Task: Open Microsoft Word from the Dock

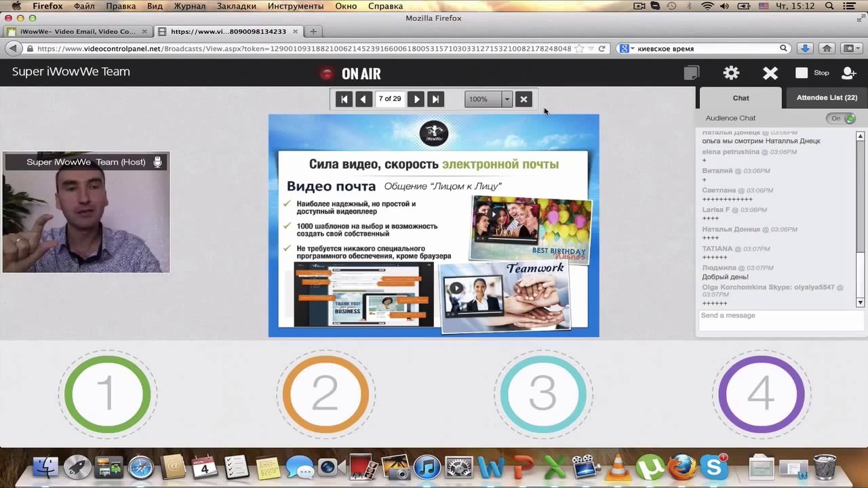Action: click(x=491, y=467)
